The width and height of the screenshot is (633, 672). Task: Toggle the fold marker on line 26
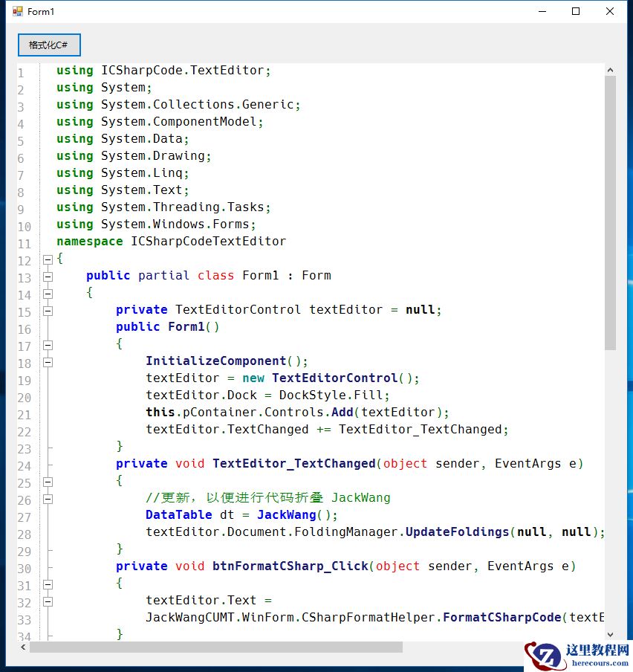(48, 498)
